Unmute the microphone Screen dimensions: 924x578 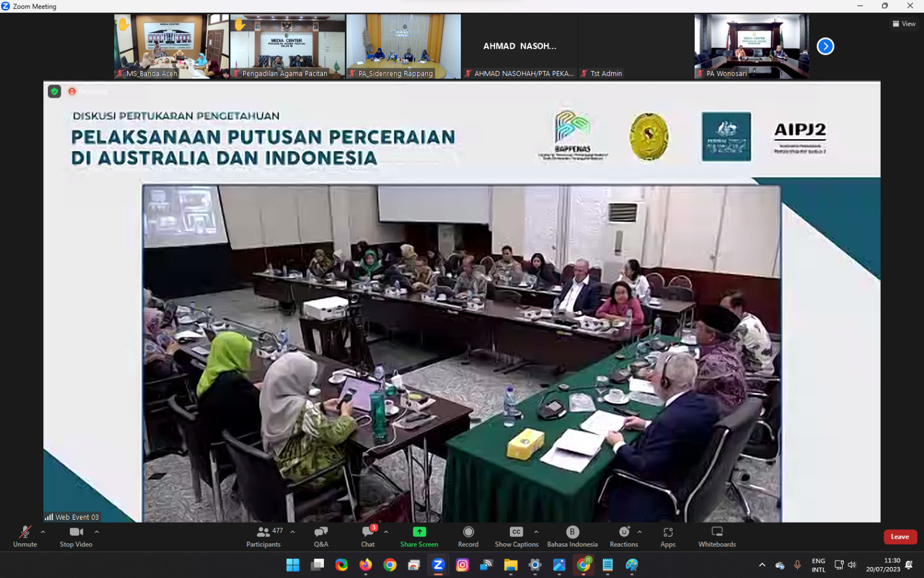(25, 536)
